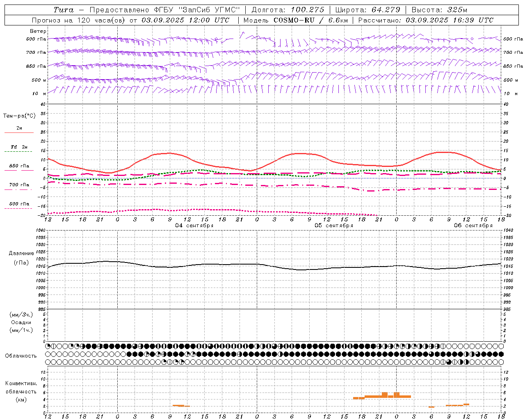The width and height of the screenshot is (525, 420).
Task: Click the 'Долгота: 100.275' header value
Action: (288, 10)
